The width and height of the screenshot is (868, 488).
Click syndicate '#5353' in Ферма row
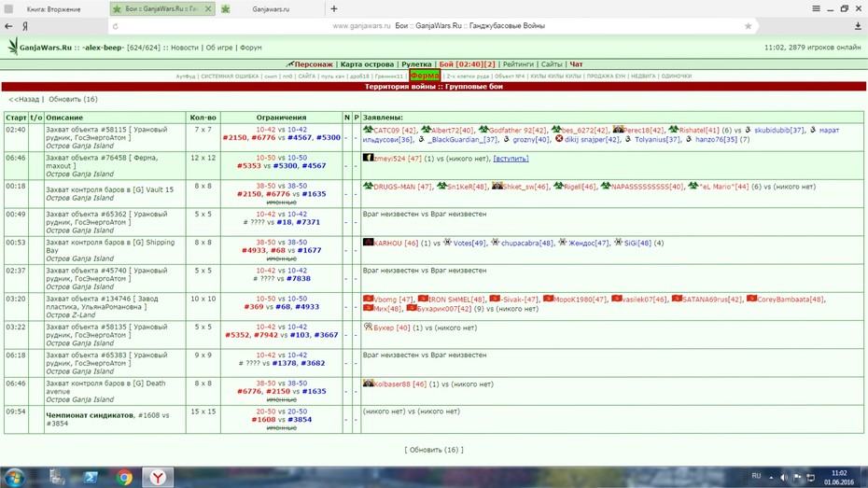coord(248,165)
